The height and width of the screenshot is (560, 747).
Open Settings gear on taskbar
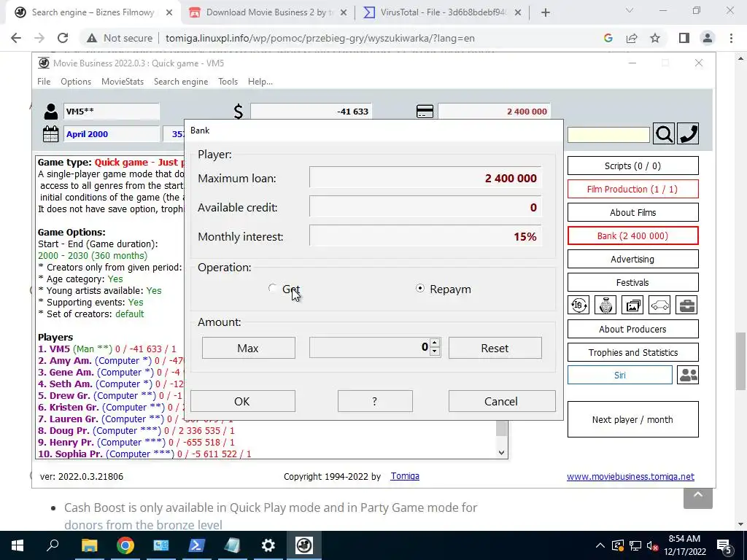coord(268,545)
